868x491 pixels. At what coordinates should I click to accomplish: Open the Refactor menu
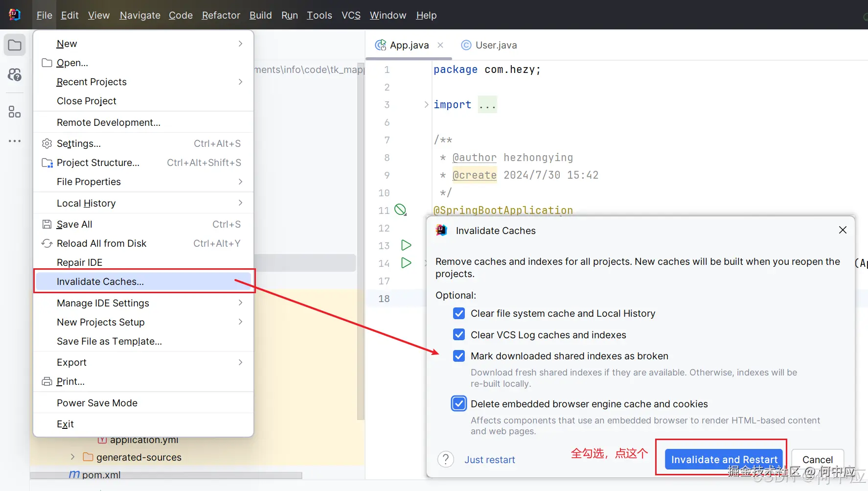click(221, 15)
